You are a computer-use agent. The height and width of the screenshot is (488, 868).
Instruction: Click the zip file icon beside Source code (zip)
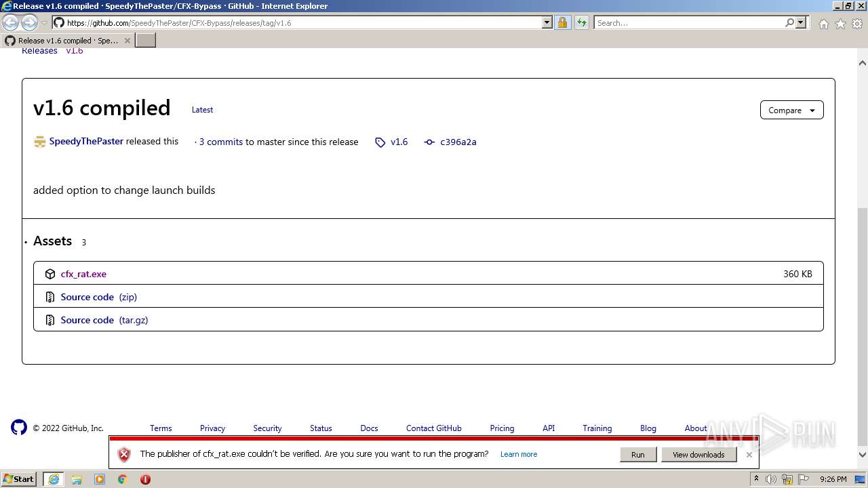(50, 297)
